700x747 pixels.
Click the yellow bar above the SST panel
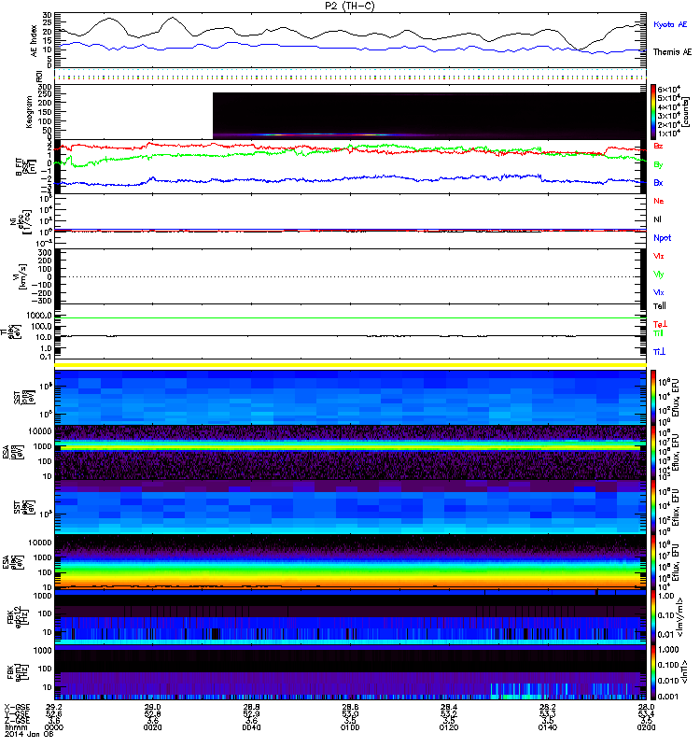[x=351, y=365]
